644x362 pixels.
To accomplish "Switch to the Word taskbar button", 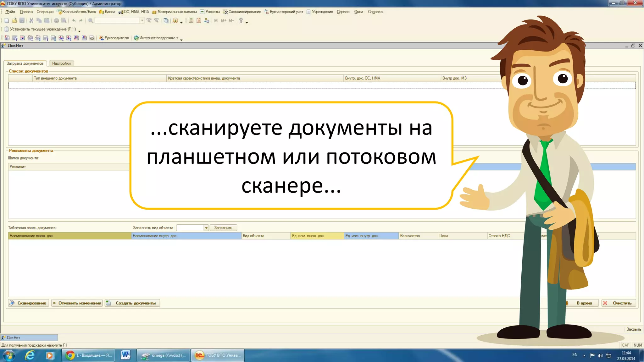I will [125, 355].
